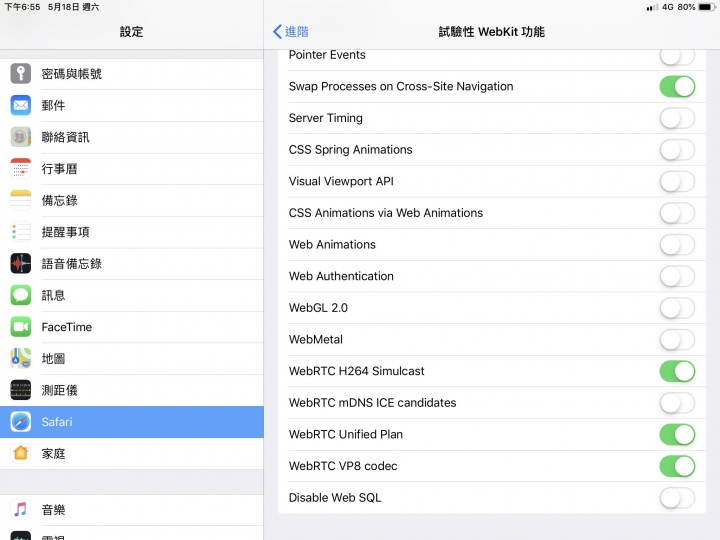Go back to 進階 page
The height and width of the screenshot is (540, 720).
291,32
